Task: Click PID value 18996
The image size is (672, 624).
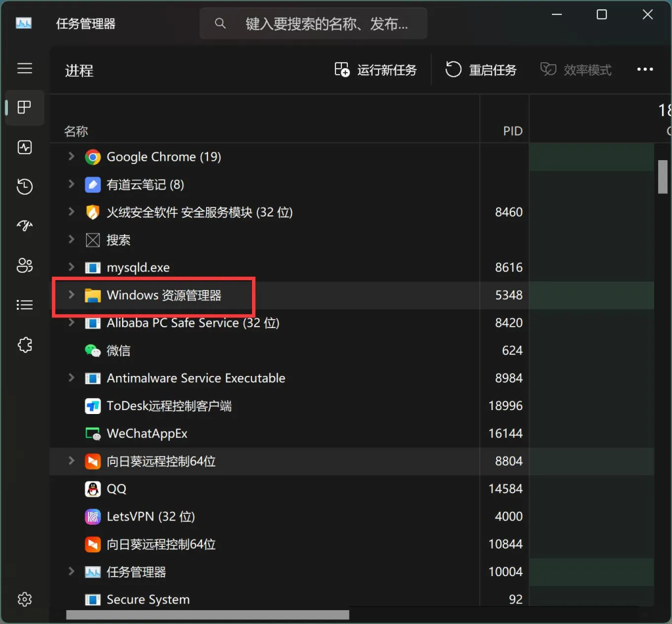Action: 505,406
